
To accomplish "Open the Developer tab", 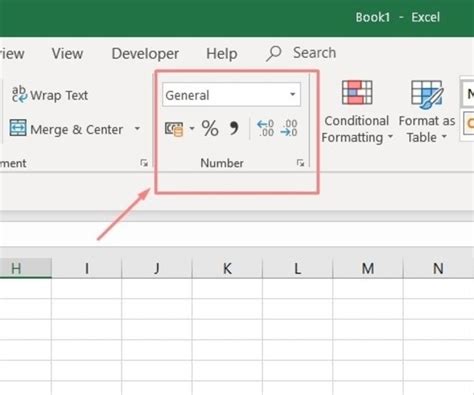I will pyautogui.click(x=145, y=53).
